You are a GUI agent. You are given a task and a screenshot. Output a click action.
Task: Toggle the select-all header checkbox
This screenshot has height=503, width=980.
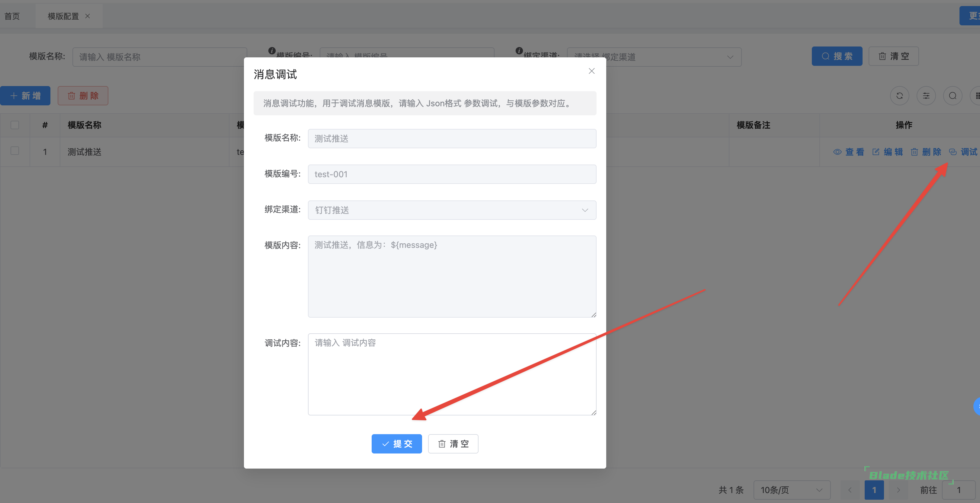point(15,125)
